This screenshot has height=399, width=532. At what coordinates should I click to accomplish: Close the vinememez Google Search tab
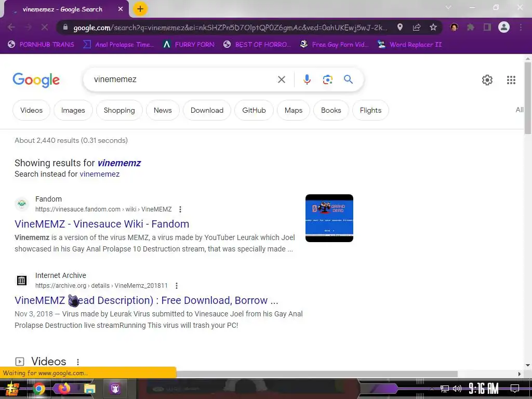click(x=121, y=9)
